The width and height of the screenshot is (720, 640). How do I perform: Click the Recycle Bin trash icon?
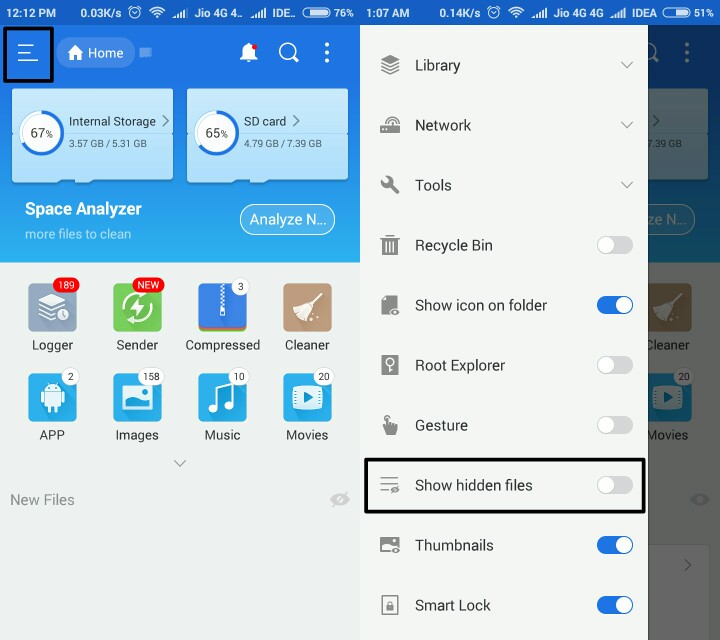pyautogui.click(x=390, y=245)
